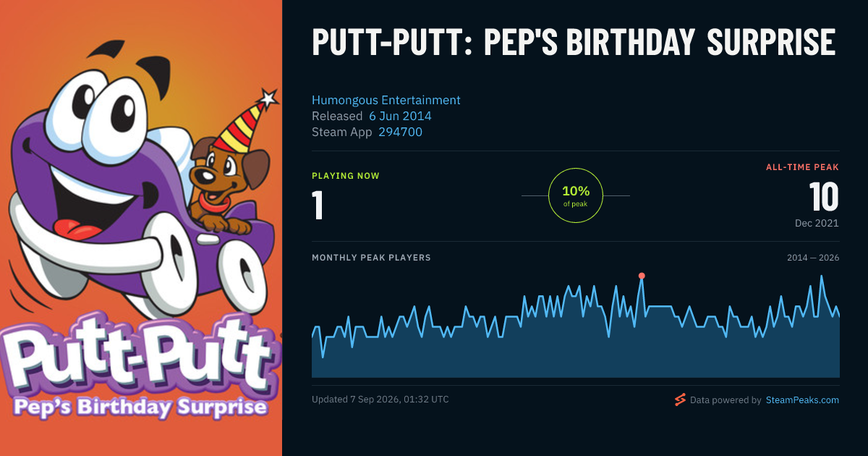This screenshot has width=868, height=456.
Task: Click the Steam App ID 294700
Action: pos(400,132)
